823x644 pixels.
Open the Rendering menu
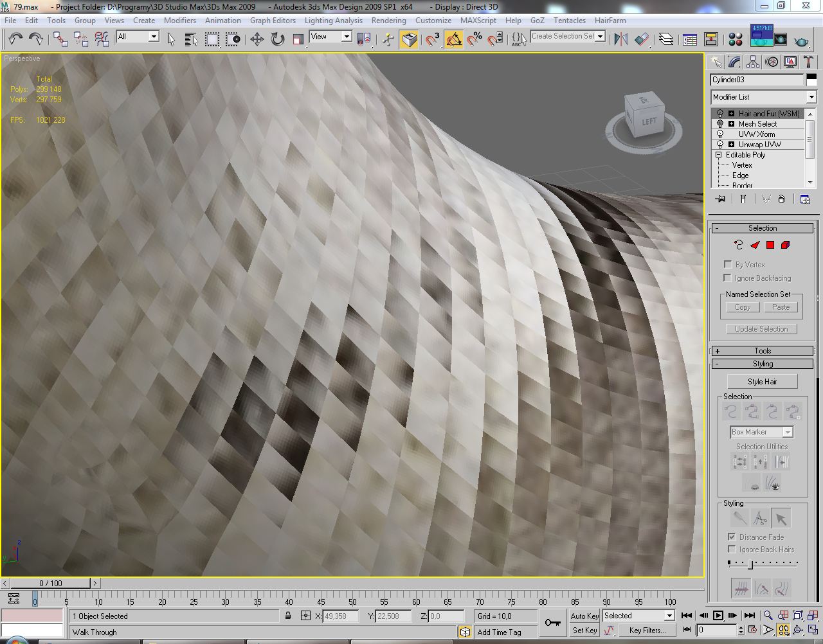(x=389, y=21)
